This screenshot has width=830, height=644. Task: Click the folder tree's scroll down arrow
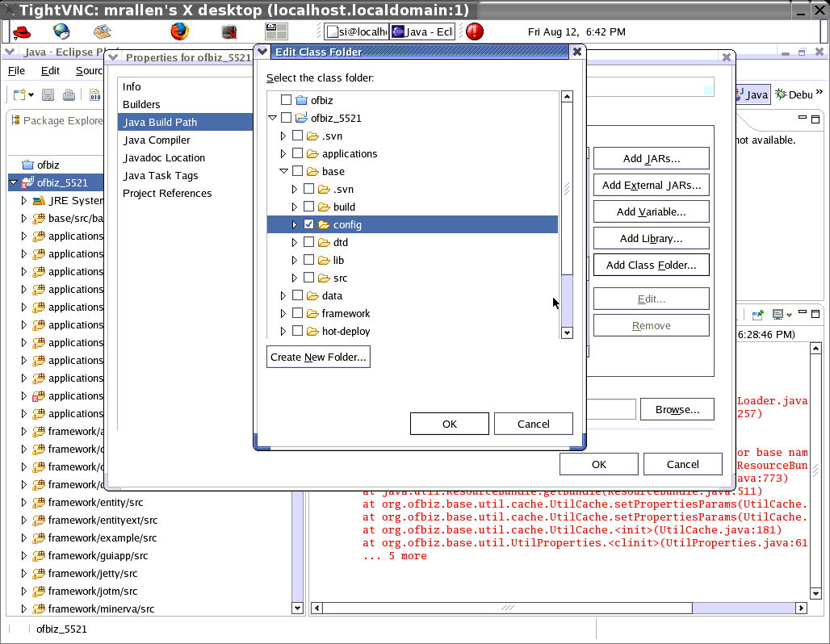[x=567, y=332]
